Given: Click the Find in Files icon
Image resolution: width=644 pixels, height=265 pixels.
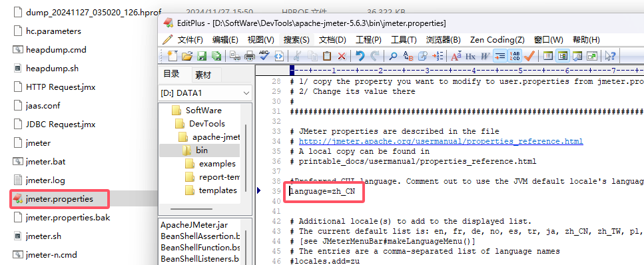Looking at the screenshot, I should (x=423, y=55).
